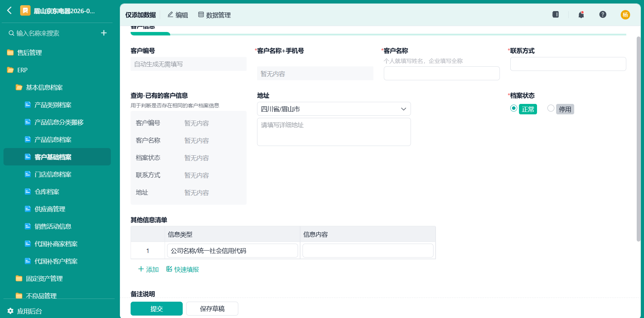Click the vertical scrollbar on the form
Viewport: 644px width, 318px height.
638,139
